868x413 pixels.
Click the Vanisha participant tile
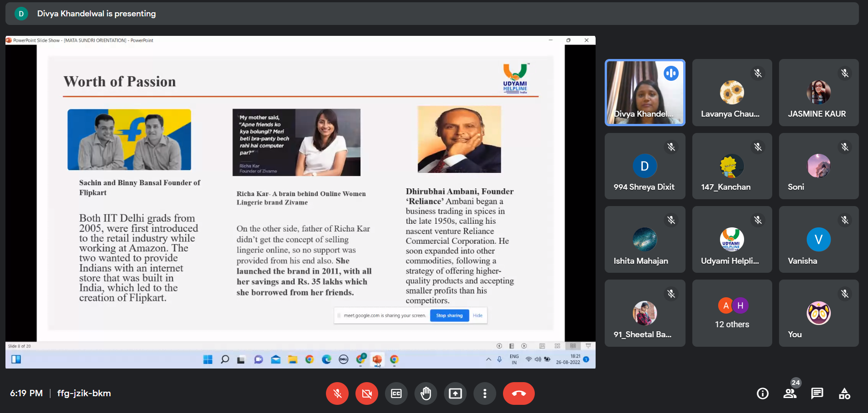[x=819, y=240]
